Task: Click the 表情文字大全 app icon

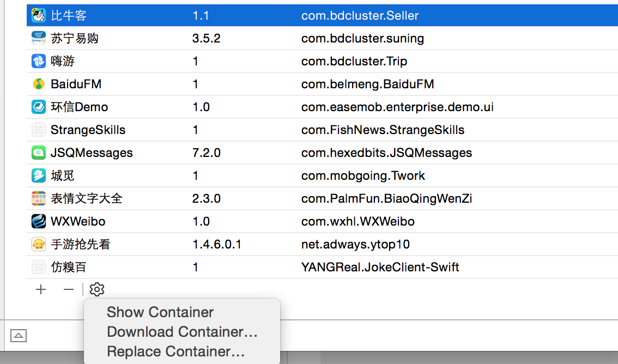Action: (x=39, y=198)
